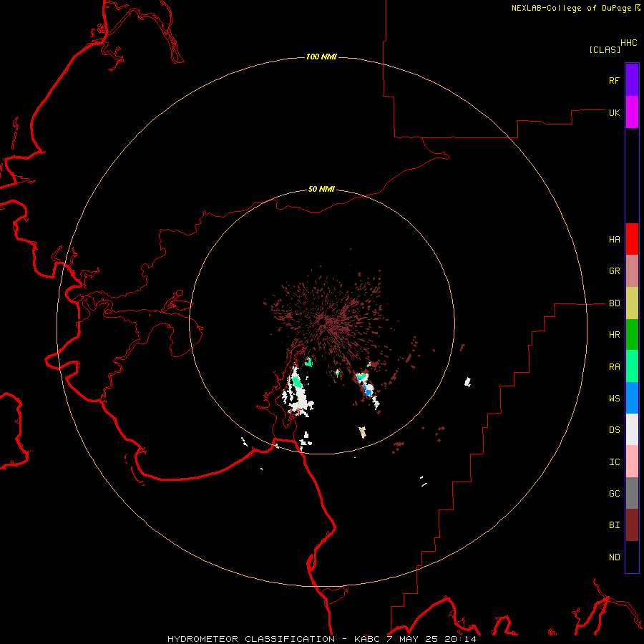Click the GC legend label
The image size is (644, 644).
(x=614, y=494)
